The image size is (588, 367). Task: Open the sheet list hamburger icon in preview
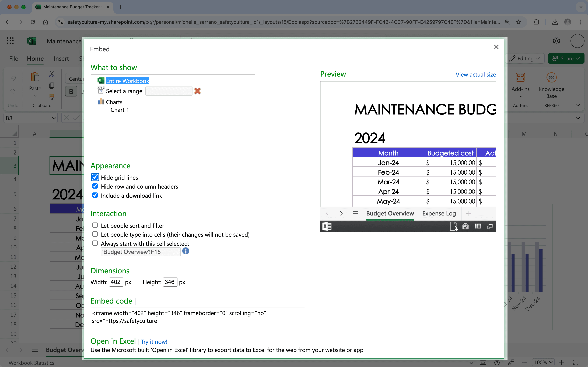click(355, 213)
